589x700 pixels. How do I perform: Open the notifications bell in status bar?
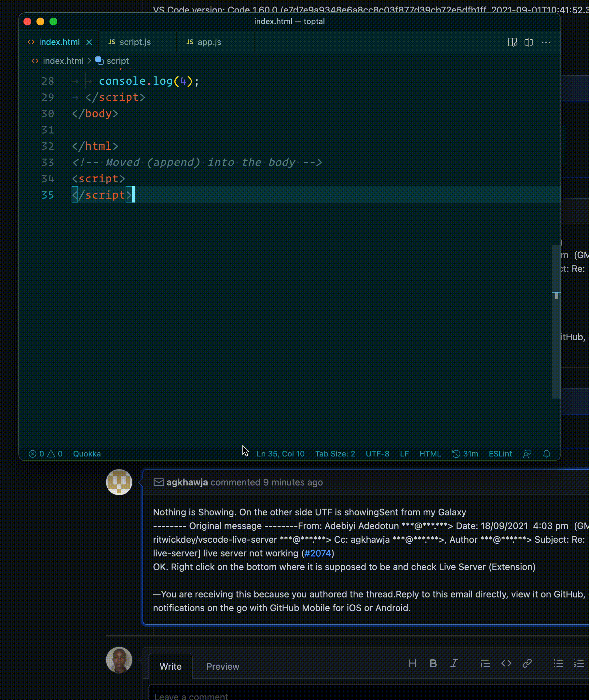click(547, 454)
